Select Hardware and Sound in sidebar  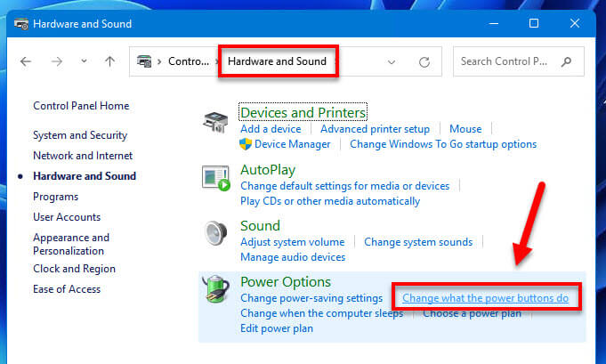(85, 176)
